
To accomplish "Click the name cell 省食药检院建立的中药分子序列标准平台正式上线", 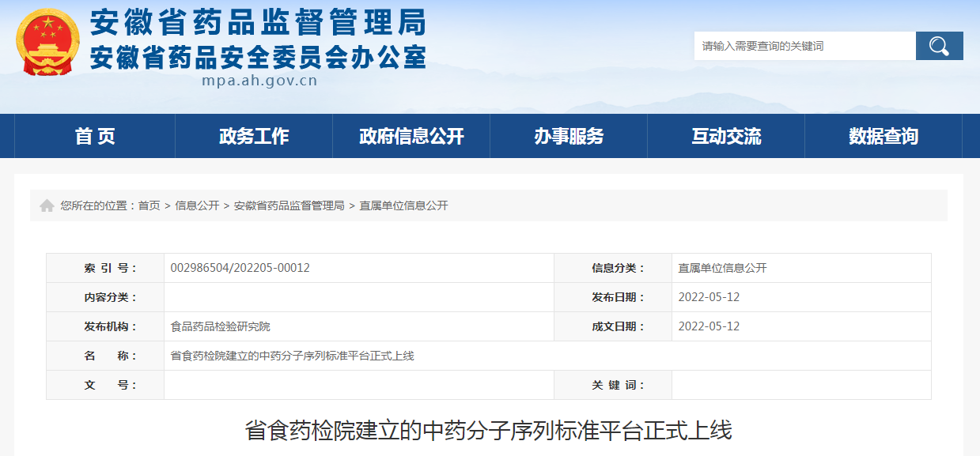I will pos(547,356).
